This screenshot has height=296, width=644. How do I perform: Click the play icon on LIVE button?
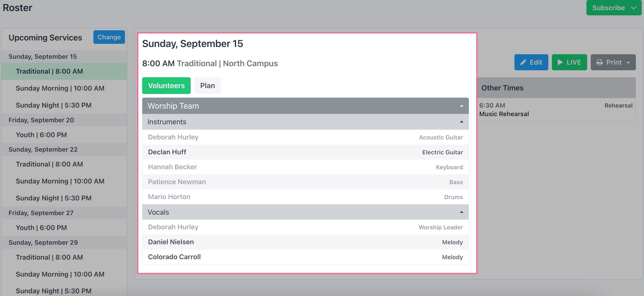(560, 62)
